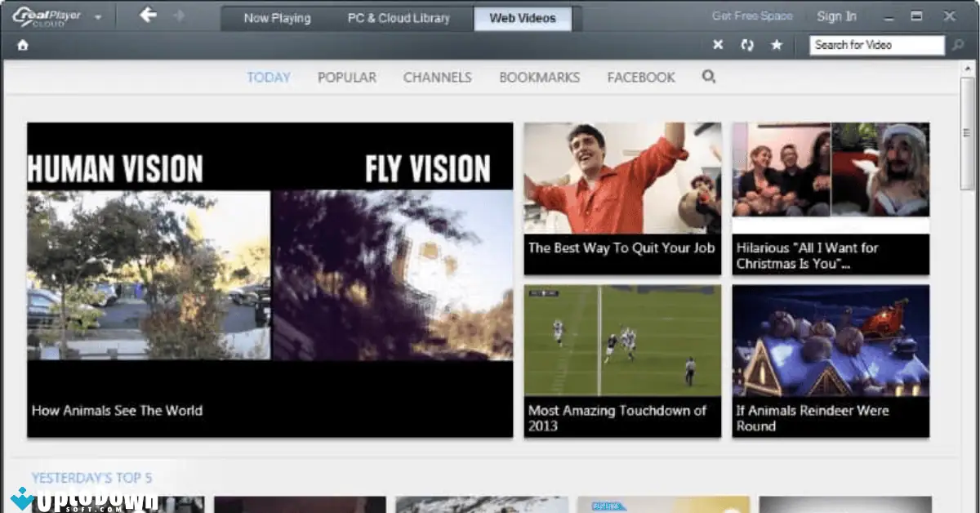This screenshot has width=980, height=513.
Task: Click inside the Search for Video field
Action: [x=875, y=45]
